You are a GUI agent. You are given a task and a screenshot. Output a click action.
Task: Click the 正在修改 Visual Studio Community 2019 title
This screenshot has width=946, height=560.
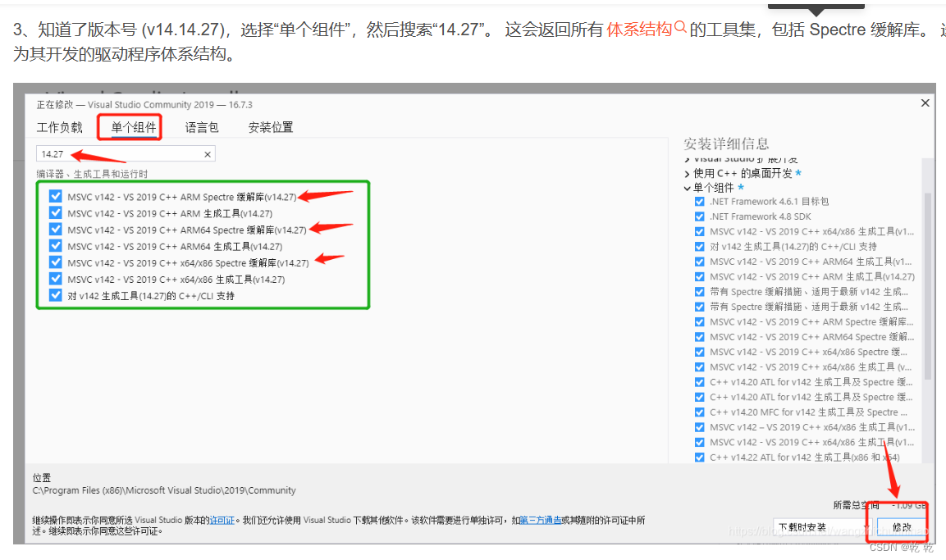tap(144, 105)
